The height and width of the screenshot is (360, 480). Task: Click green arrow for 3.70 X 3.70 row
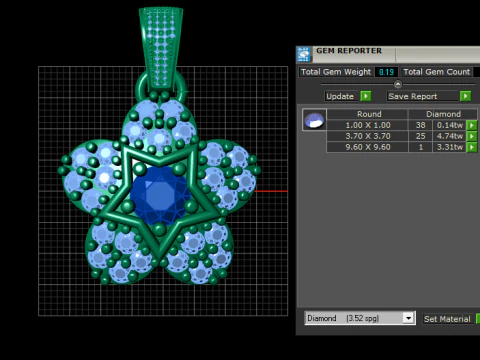tap(472, 136)
